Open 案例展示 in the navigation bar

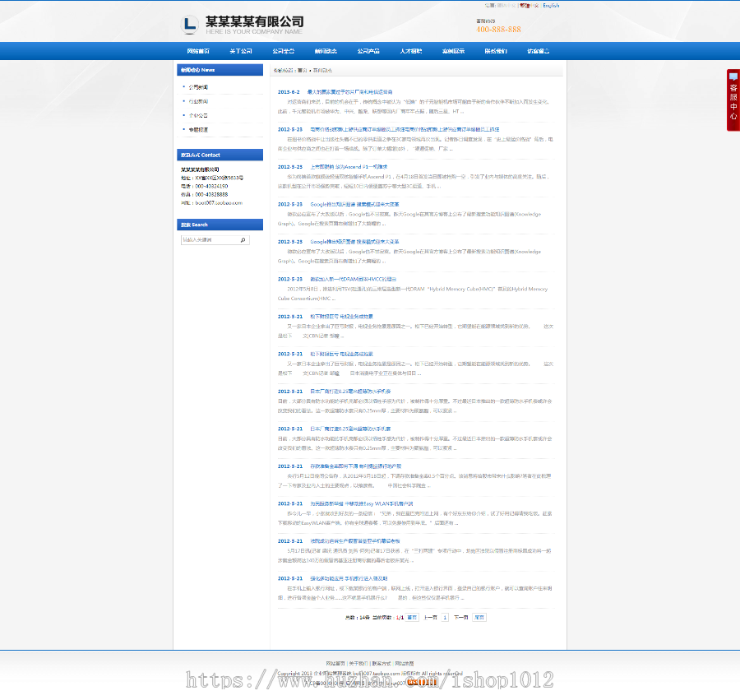click(x=453, y=51)
